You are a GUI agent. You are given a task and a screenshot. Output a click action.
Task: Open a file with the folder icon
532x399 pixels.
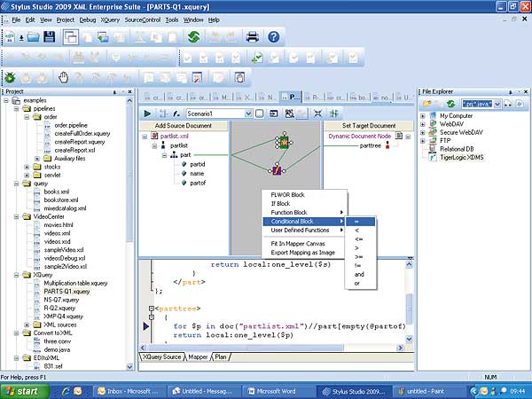point(34,36)
